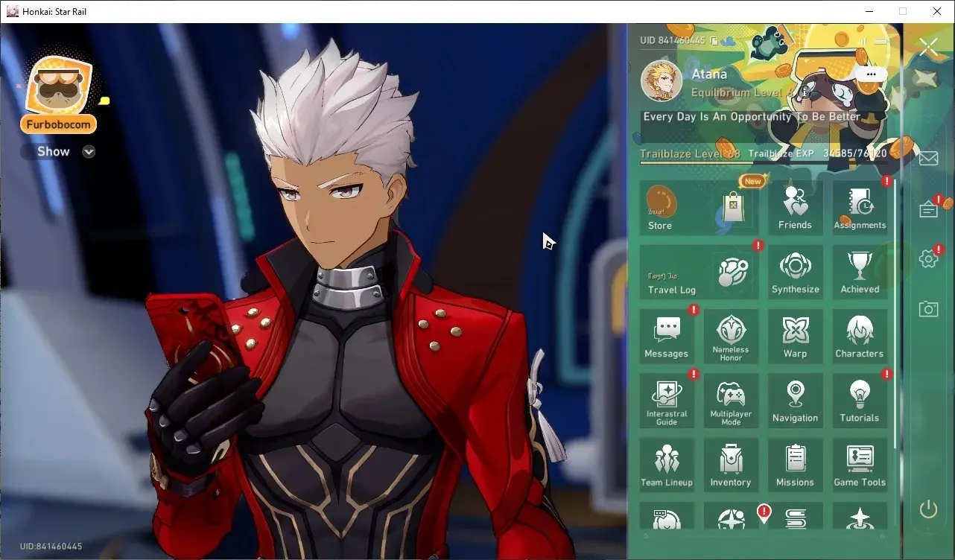Open the Interastral Guide
Image resolution: width=955 pixels, height=560 pixels.
[x=666, y=401]
